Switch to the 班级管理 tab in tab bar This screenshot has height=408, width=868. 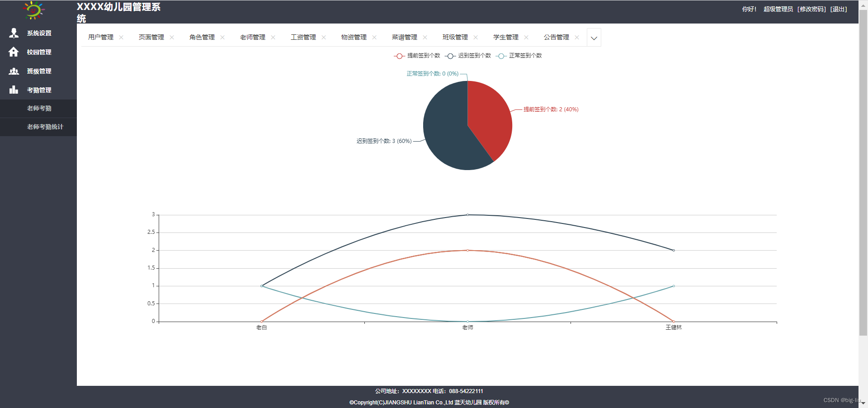pyautogui.click(x=455, y=37)
